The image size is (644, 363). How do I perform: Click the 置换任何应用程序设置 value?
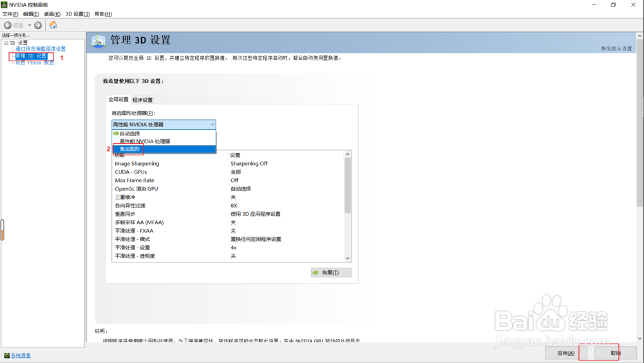(256, 239)
